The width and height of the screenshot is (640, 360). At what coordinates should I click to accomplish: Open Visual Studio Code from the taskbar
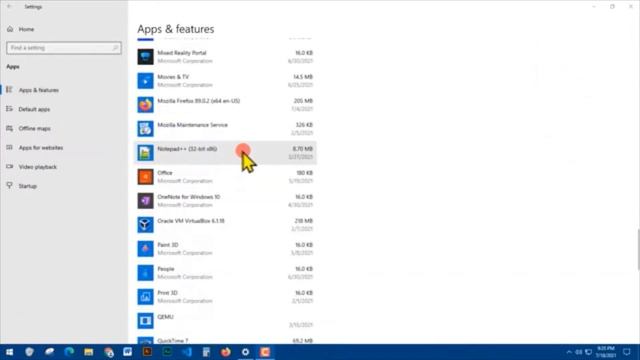tap(187, 352)
